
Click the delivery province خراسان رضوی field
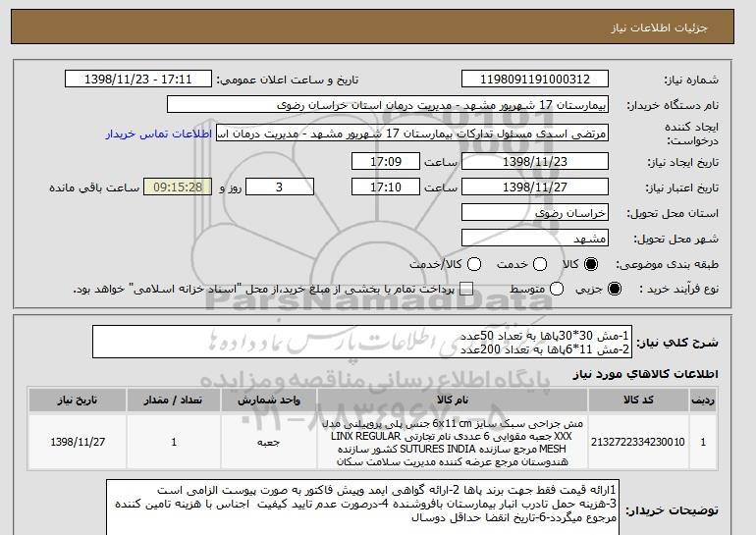click(535, 213)
